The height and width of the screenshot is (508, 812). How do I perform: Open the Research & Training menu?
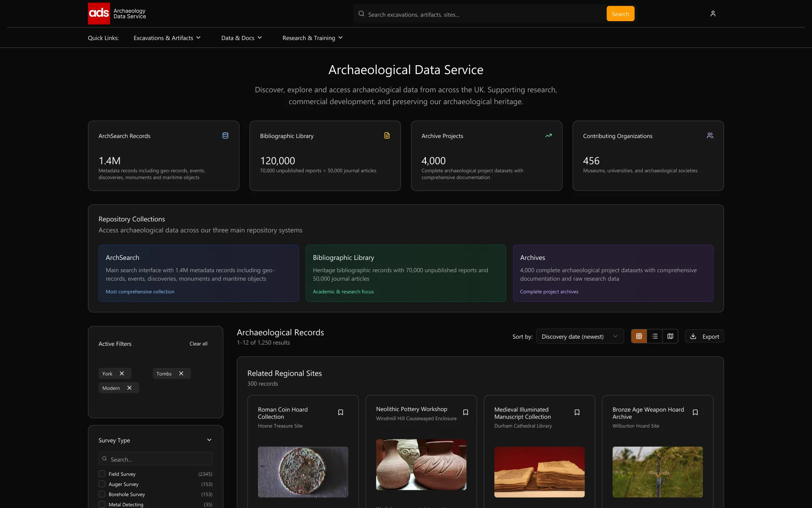point(312,38)
